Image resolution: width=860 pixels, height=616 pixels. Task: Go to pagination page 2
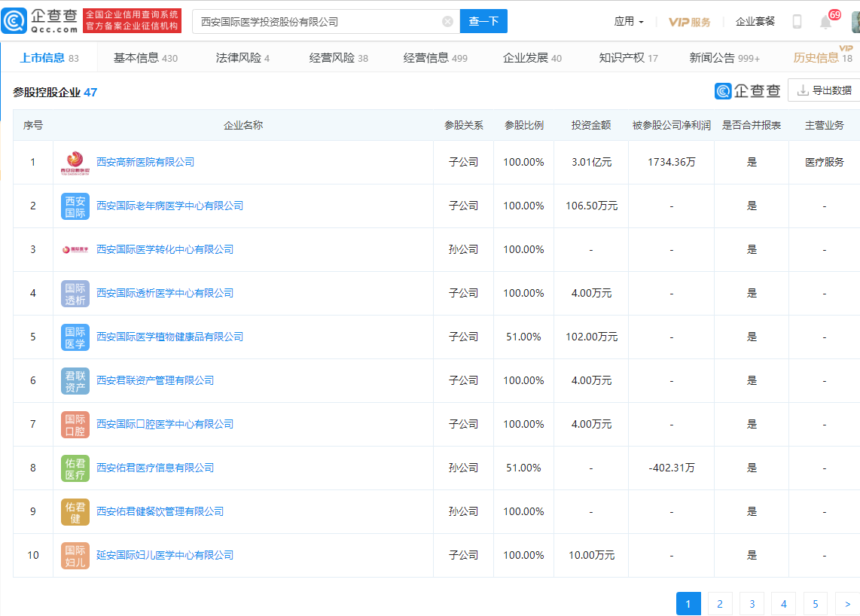(720, 603)
